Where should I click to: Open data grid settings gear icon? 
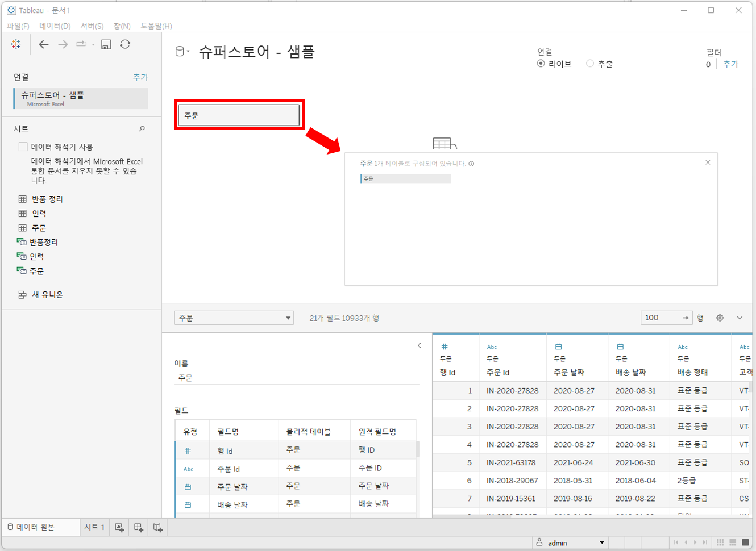pyautogui.click(x=720, y=318)
